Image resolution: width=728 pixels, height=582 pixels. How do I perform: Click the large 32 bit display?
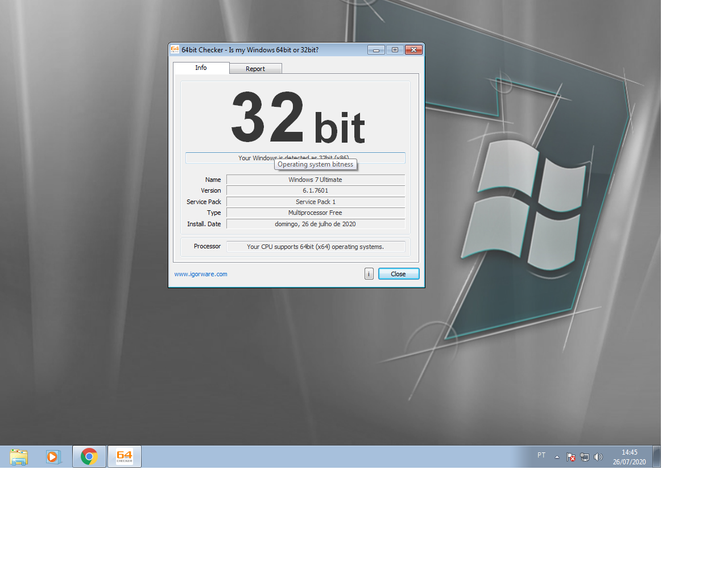(297, 118)
